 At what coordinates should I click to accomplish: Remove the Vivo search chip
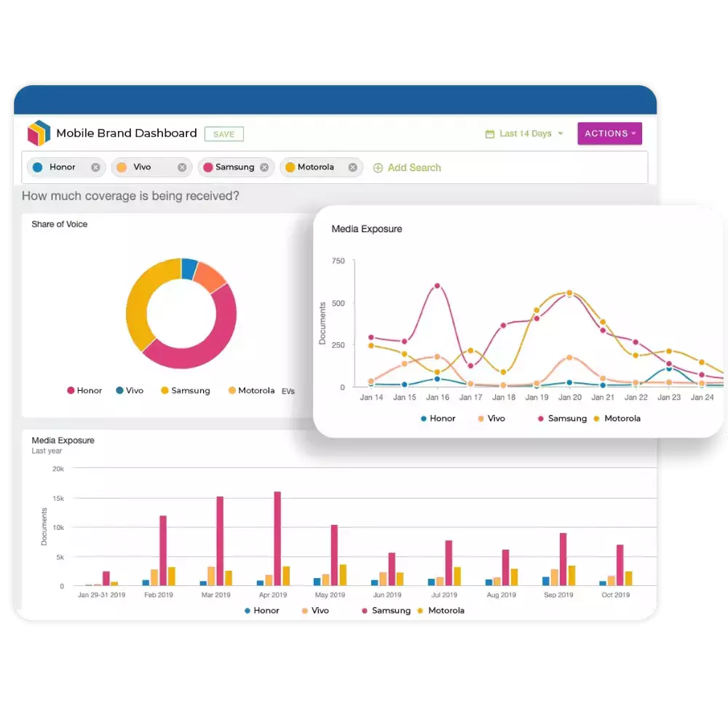(182, 167)
